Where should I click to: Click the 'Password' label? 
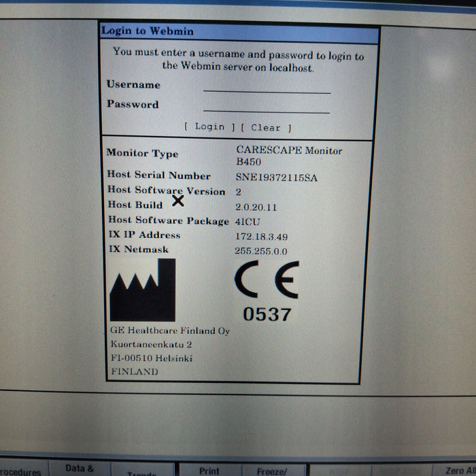coord(133,104)
